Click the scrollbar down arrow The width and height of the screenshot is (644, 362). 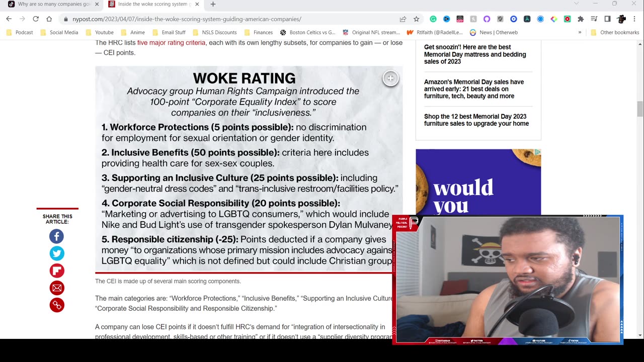point(640,335)
